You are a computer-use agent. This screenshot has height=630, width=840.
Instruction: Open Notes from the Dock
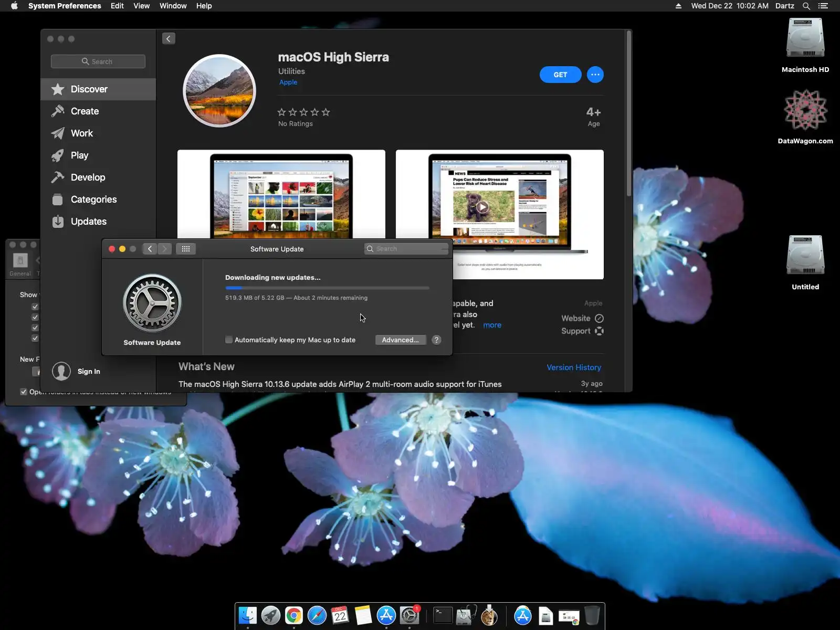[x=363, y=615]
